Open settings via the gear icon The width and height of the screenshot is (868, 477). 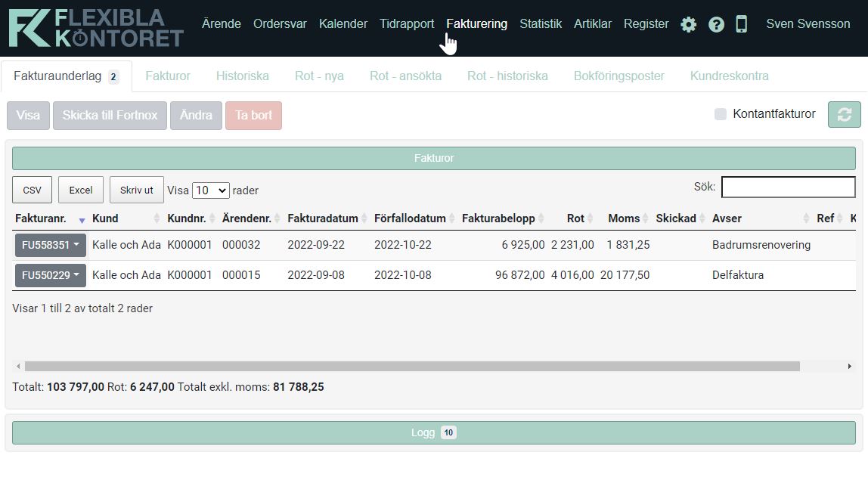tap(688, 23)
